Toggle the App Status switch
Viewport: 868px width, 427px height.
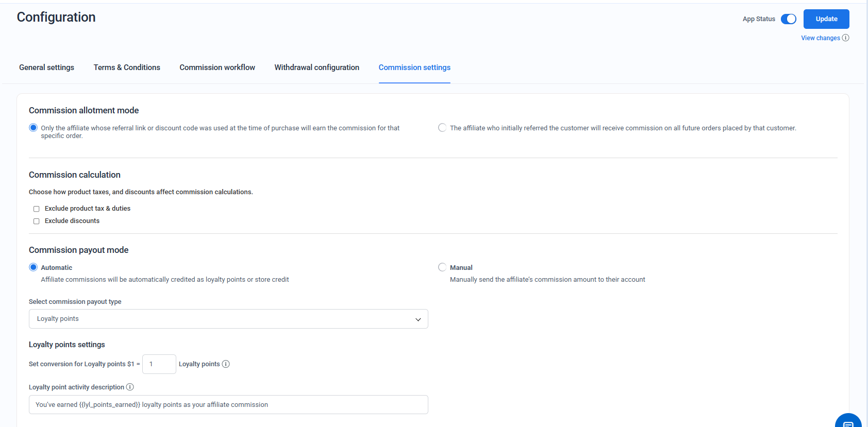(x=788, y=19)
